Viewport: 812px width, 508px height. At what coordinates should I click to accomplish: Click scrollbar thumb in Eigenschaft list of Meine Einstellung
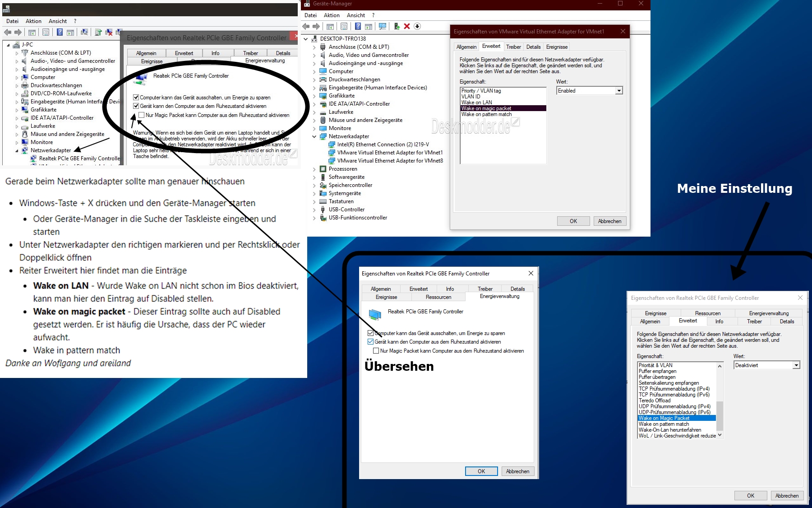(x=720, y=416)
